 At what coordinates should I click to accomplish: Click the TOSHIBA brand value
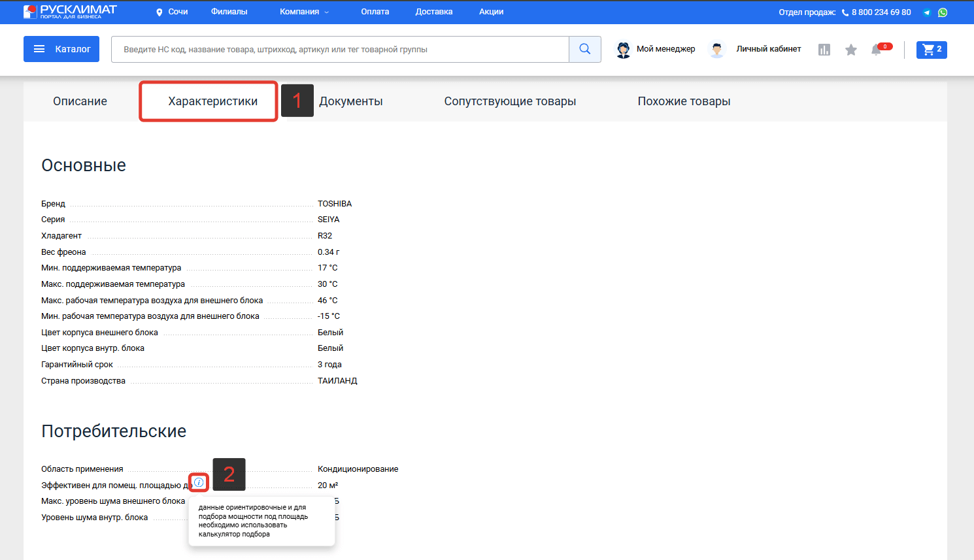point(335,204)
